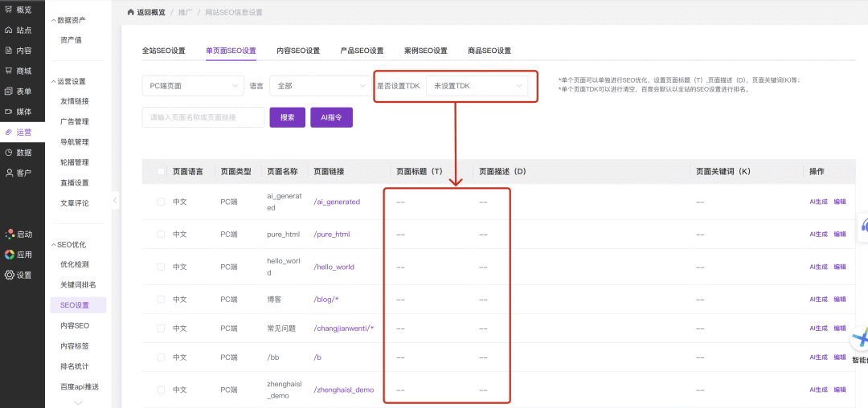Image resolution: width=868 pixels, height=408 pixels.
Task: Open the /pure_html page link
Action: pyautogui.click(x=331, y=235)
